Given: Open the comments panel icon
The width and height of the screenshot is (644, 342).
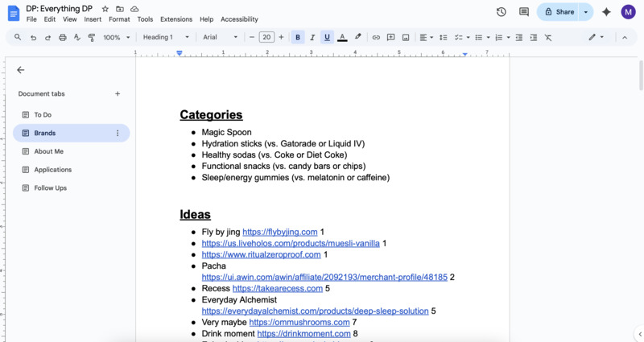Looking at the screenshot, I should pos(524,12).
